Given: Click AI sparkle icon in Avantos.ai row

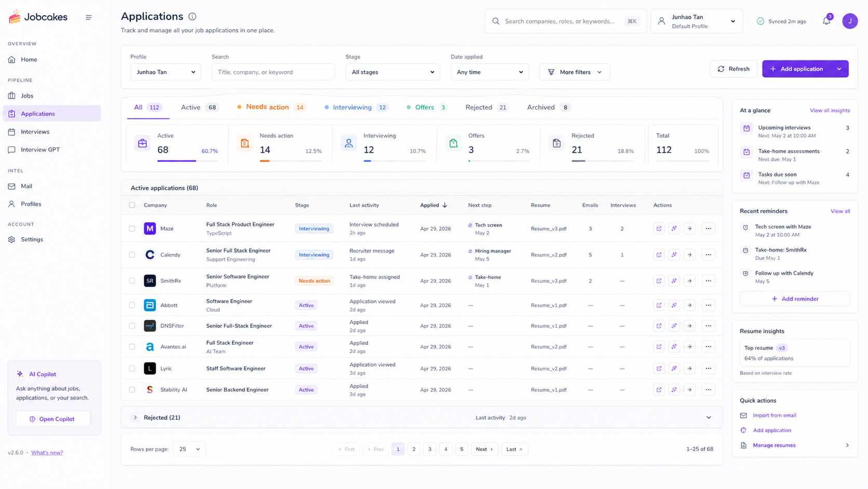Looking at the screenshot, I should 674,347.
